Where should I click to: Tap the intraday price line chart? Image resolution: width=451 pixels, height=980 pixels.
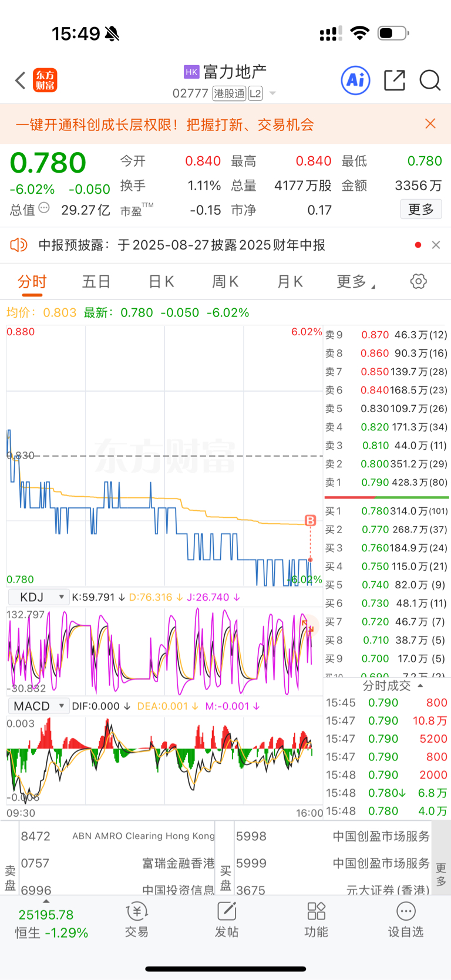pyautogui.click(x=163, y=456)
